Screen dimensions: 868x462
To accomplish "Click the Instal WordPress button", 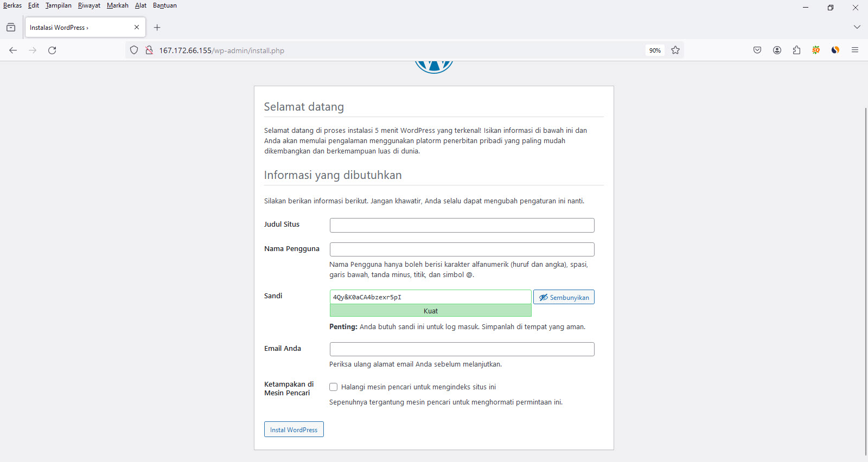I will [x=293, y=429].
